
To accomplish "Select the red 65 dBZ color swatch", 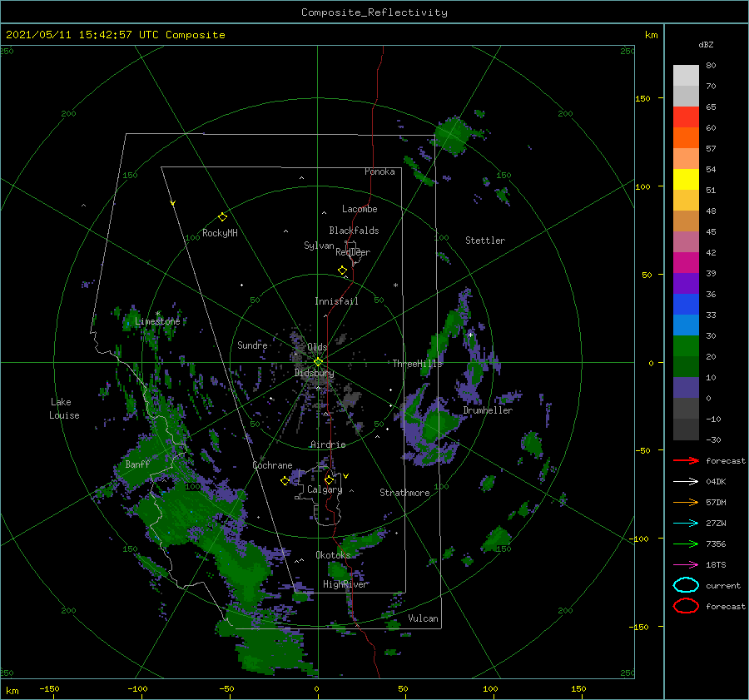I will [x=686, y=117].
